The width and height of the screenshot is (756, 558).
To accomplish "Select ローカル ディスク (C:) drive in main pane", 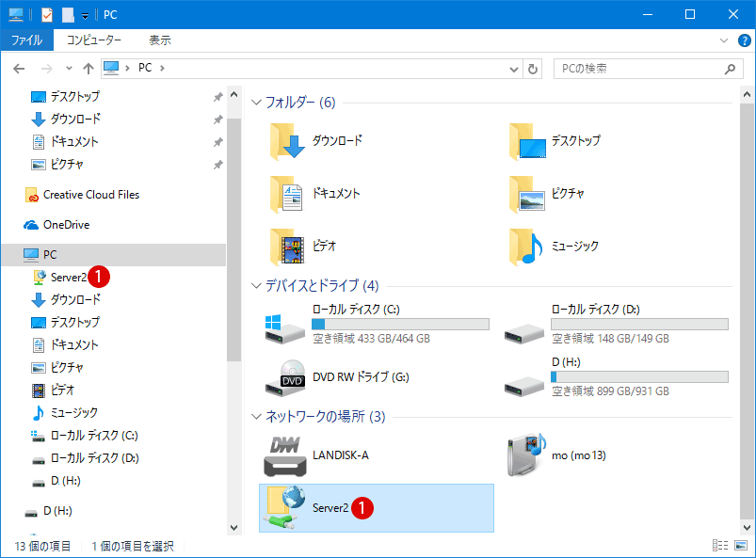I will pyautogui.click(x=377, y=324).
